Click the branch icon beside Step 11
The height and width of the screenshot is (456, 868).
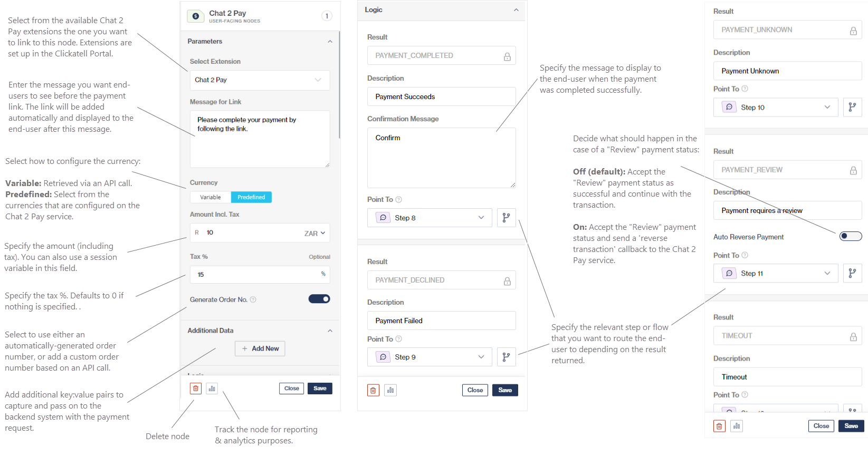[853, 273]
